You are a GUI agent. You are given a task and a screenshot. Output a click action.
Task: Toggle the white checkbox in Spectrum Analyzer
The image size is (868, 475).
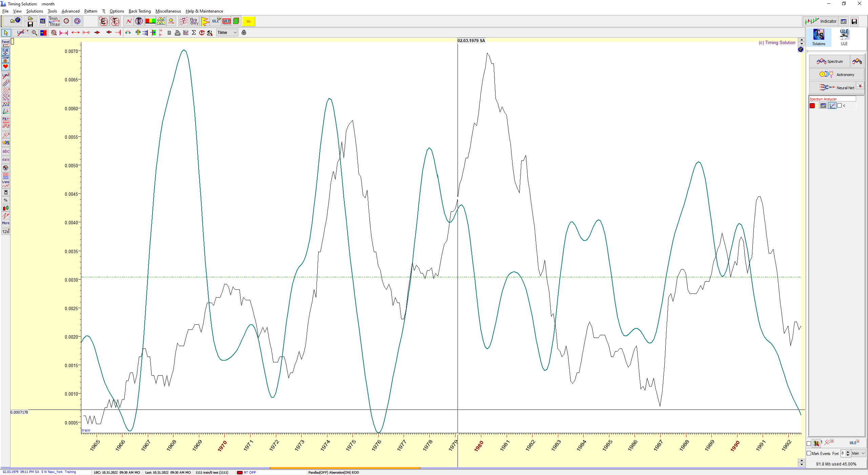pyautogui.click(x=839, y=106)
